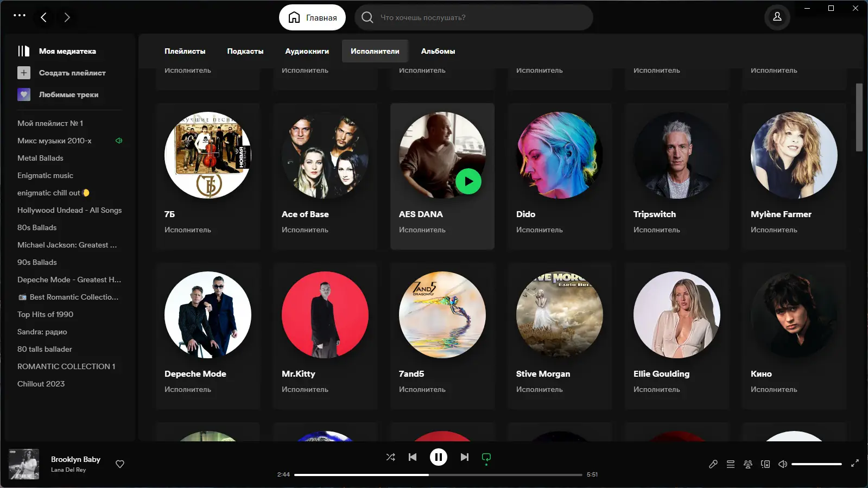
Task: Open the Dido artist card
Action: 560,176
